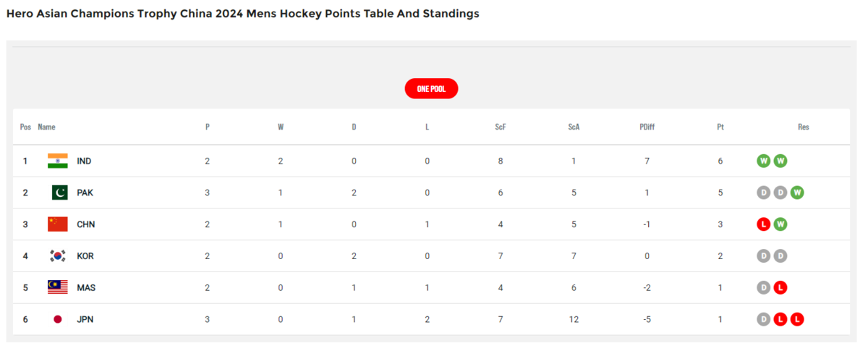Click the Pt column header
Image resolution: width=868 pixels, height=359 pixels.
720,127
